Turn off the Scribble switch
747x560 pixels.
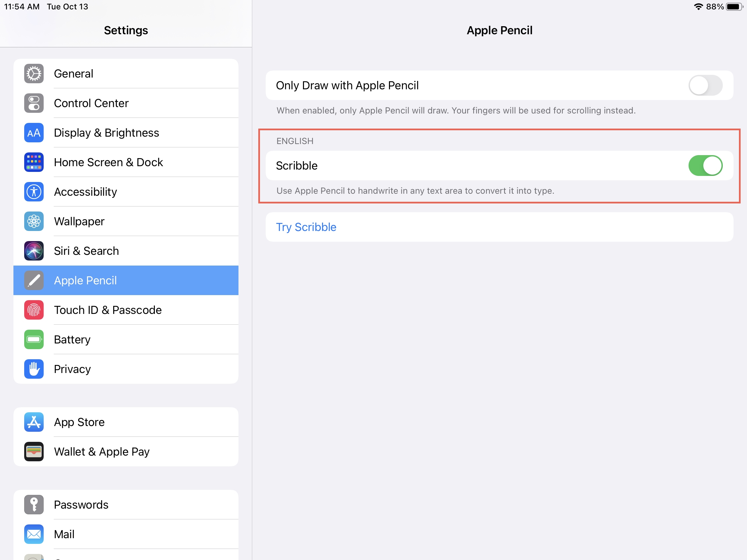tap(705, 166)
